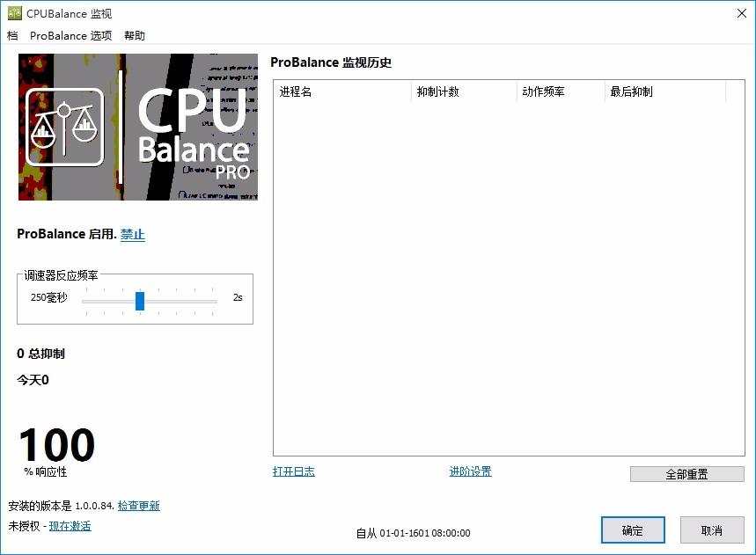
Task: Open the 帮助 help menu
Action: 135,36
